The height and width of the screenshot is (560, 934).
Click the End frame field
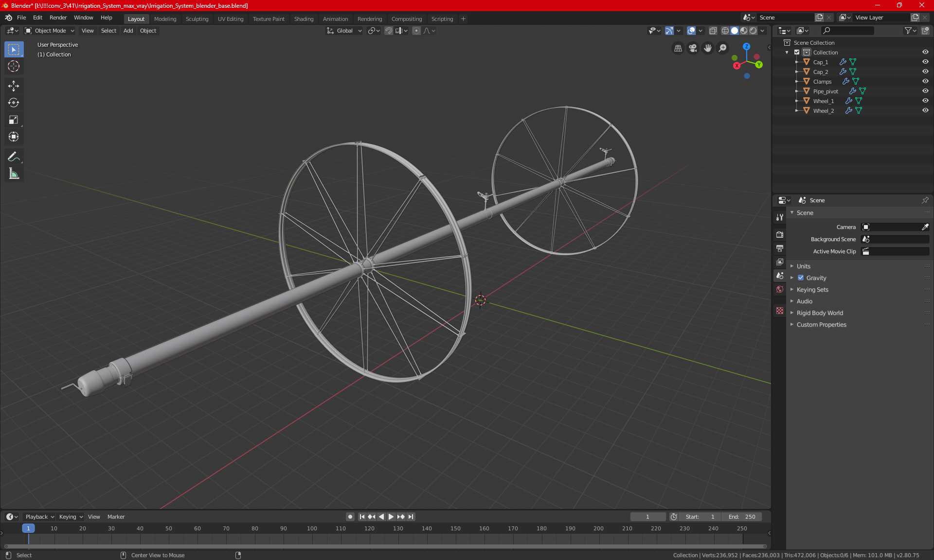tap(742, 517)
